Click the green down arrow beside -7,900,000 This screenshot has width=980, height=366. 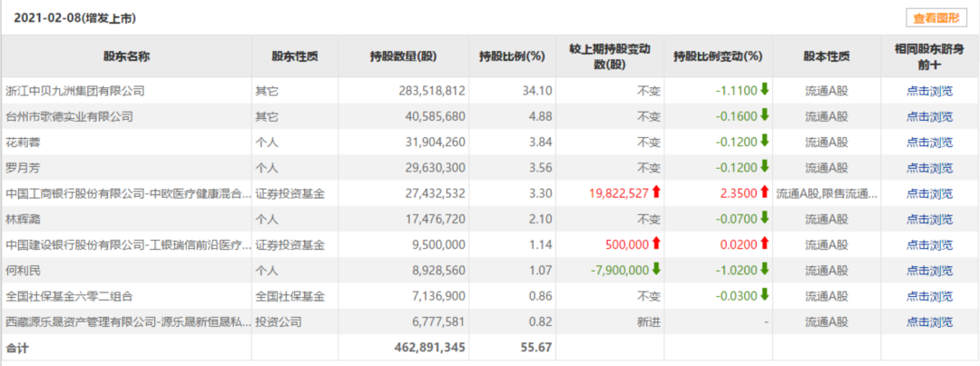coord(656,270)
